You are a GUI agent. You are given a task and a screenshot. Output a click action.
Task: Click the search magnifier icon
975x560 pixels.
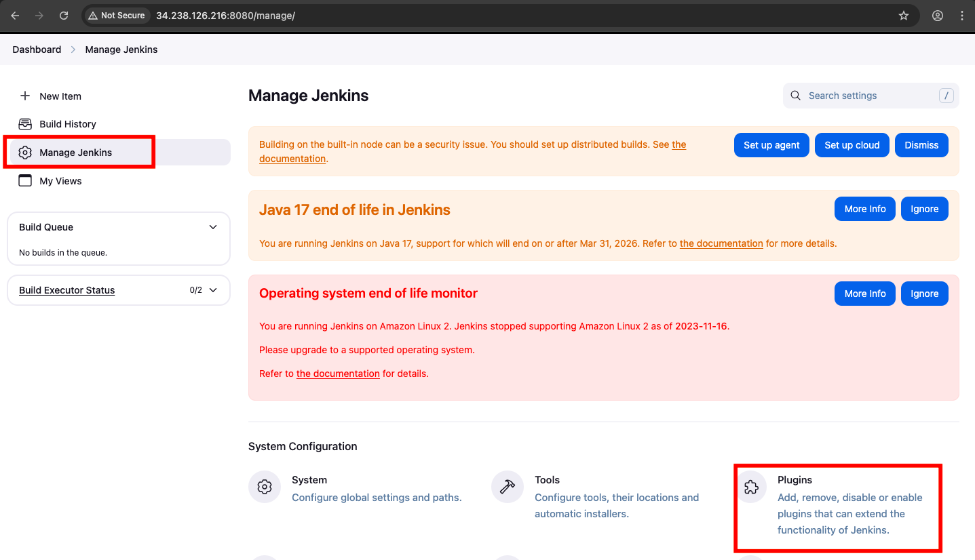(x=796, y=96)
